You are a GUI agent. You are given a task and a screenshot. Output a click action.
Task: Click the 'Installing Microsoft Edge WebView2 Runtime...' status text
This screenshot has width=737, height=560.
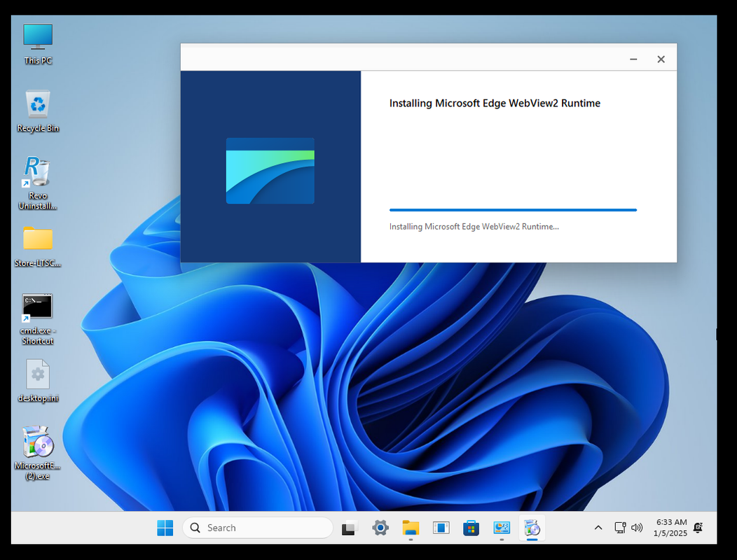(x=474, y=226)
